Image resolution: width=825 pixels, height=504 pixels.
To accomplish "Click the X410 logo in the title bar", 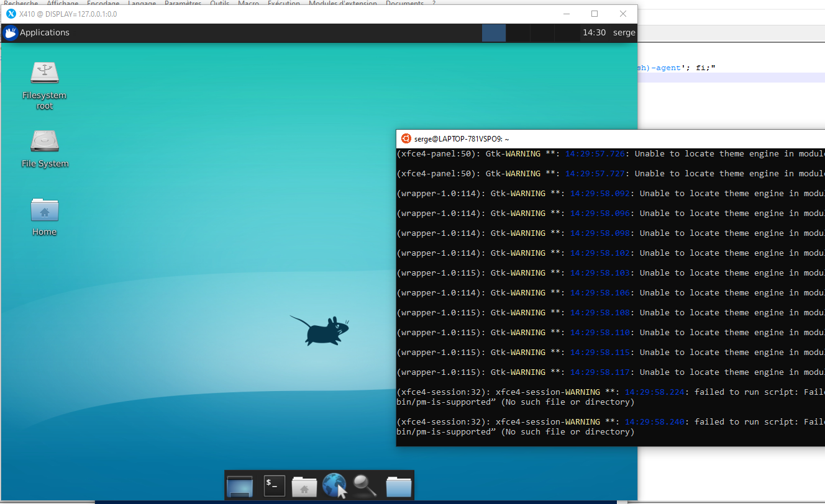I will coord(11,14).
